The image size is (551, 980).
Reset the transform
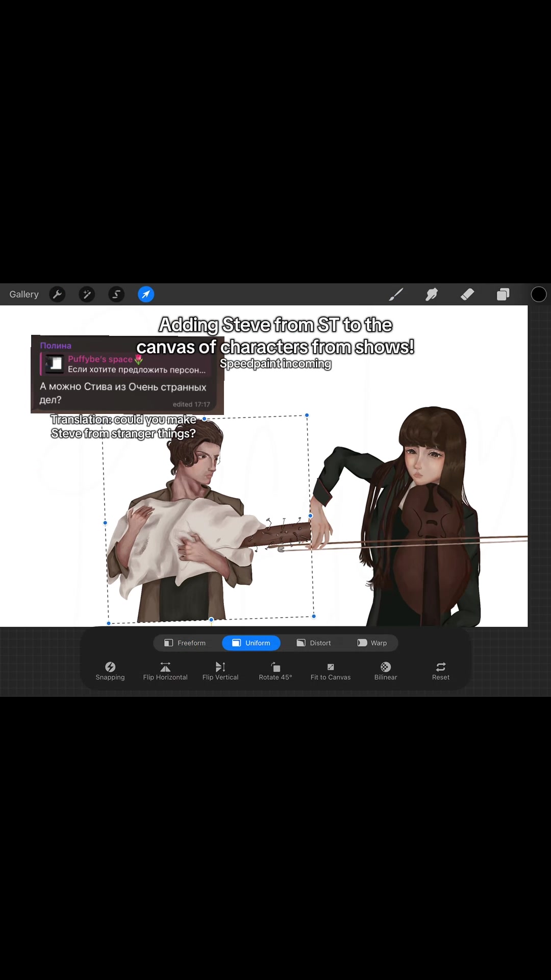(441, 671)
